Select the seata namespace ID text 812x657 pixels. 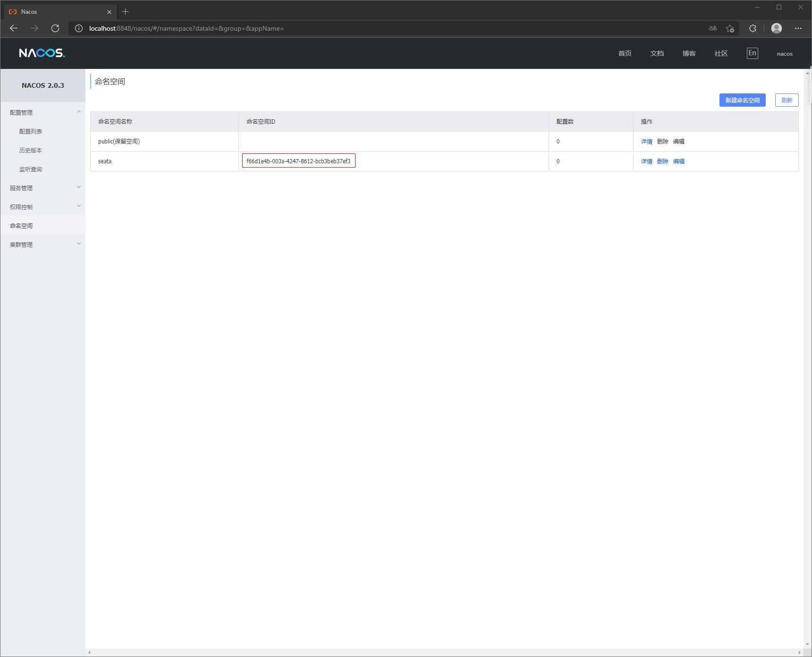pos(298,161)
